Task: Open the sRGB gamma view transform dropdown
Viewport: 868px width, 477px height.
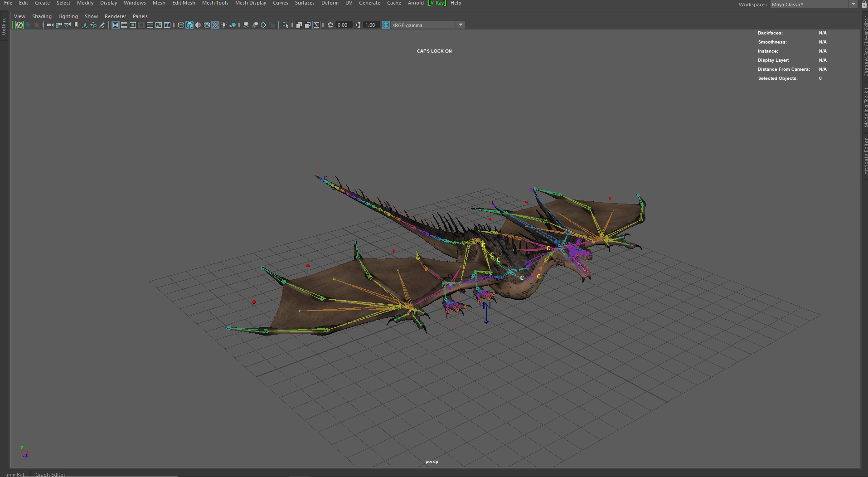Action: coord(461,25)
